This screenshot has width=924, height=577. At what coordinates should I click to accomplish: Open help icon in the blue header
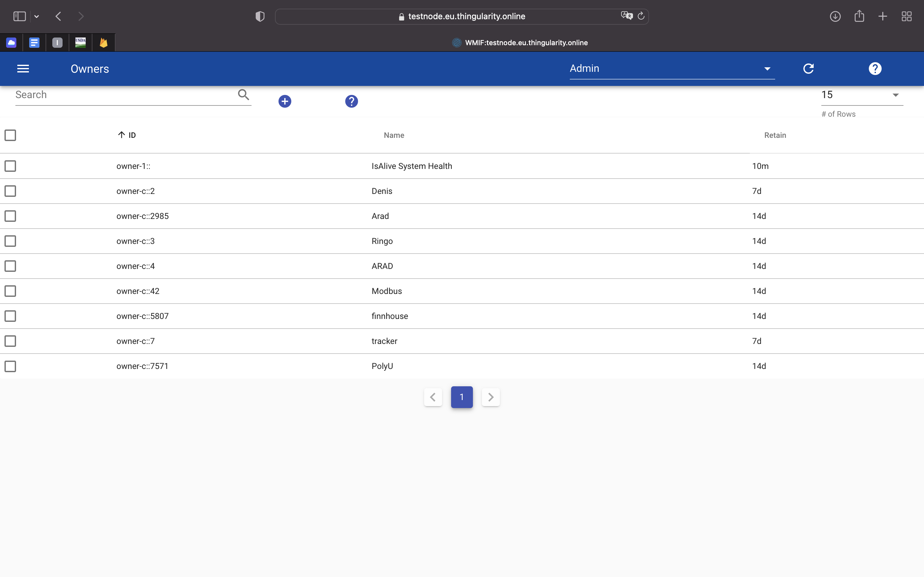[875, 69]
